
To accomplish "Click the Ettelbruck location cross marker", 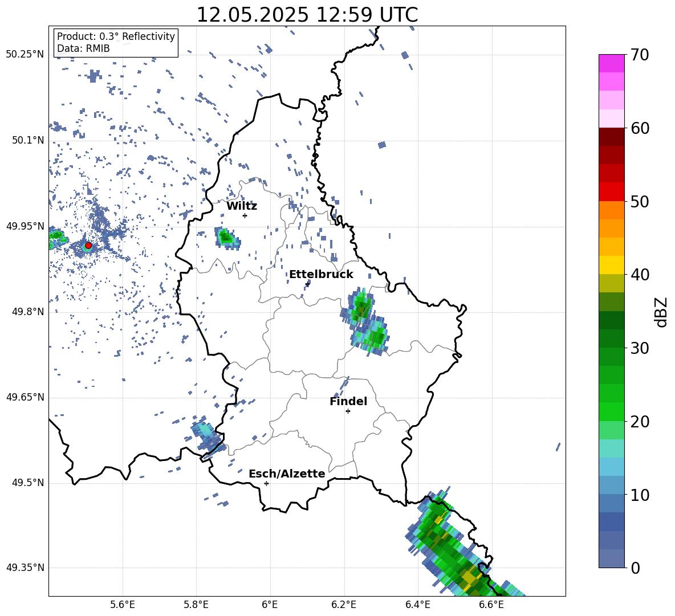I will (307, 284).
